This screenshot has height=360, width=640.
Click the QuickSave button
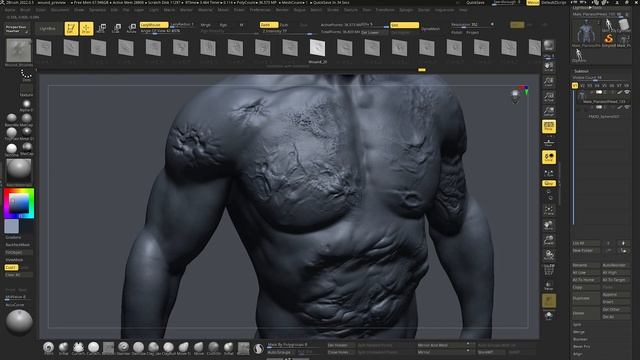tap(476, 2)
